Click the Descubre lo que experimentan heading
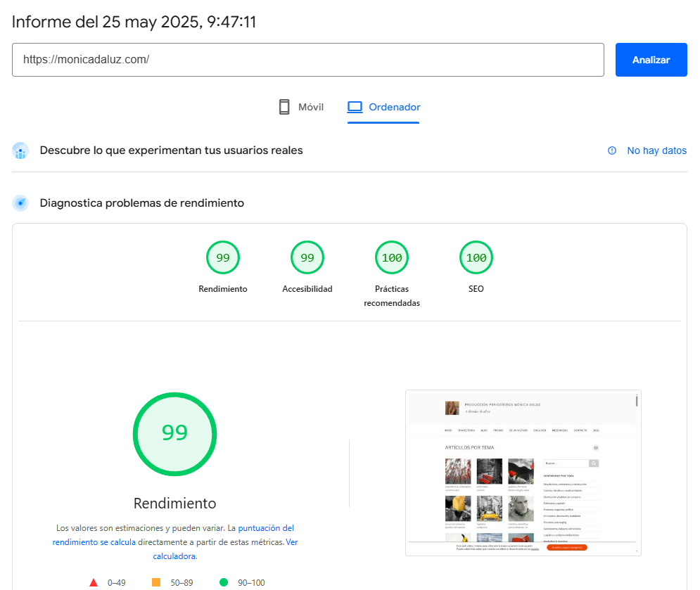This screenshot has width=700, height=590. pos(172,150)
